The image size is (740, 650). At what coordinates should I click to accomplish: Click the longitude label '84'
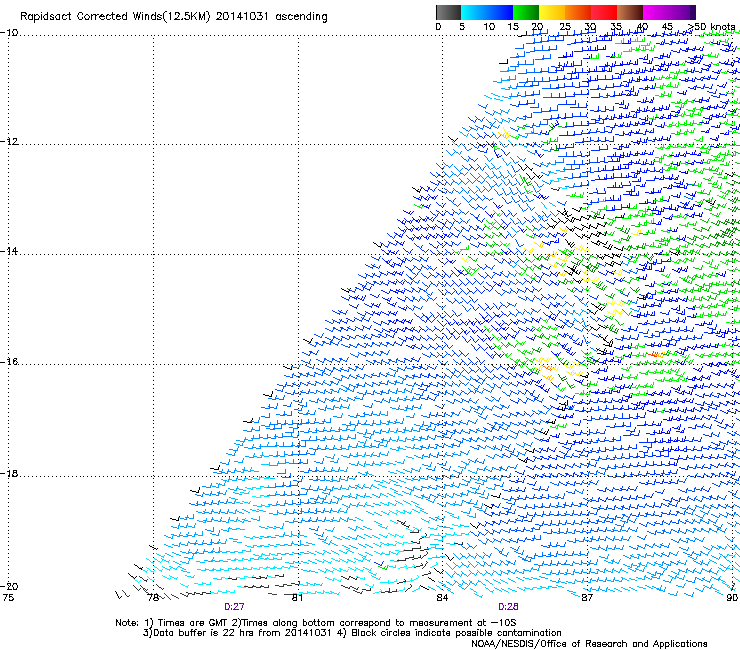[x=442, y=598]
